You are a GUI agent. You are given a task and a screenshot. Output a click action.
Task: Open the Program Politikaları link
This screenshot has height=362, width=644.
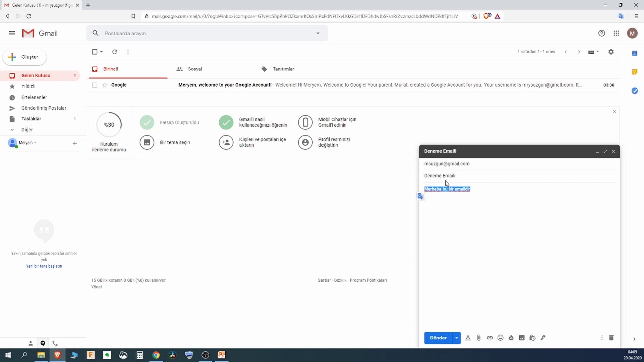(x=368, y=280)
